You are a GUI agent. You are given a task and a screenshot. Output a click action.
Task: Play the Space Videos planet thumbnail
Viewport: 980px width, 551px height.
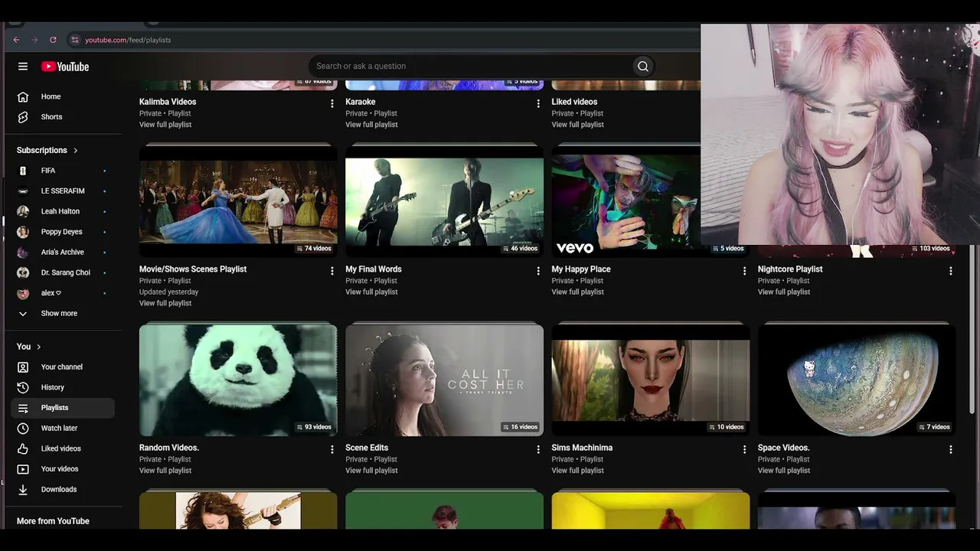tap(857, 380)
